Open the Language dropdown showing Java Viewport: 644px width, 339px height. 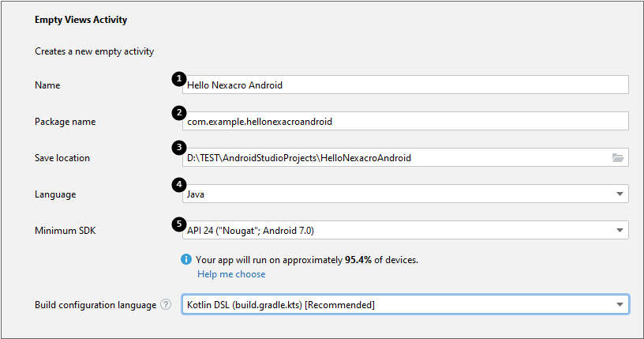coord(404,194)
